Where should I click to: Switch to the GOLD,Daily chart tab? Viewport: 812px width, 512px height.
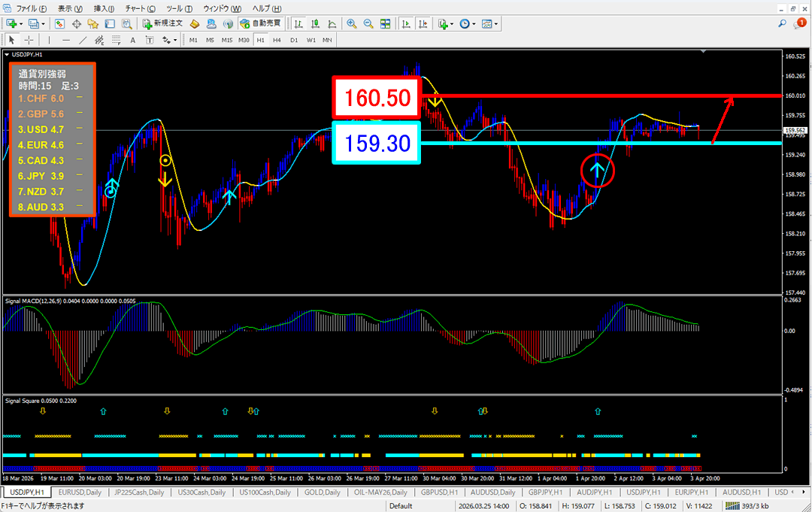coord(323,492)
